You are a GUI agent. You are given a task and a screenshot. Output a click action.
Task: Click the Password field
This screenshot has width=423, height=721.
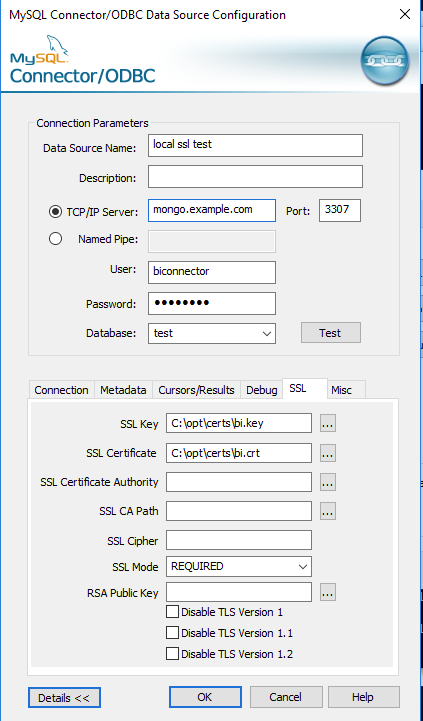pos(212,303)
